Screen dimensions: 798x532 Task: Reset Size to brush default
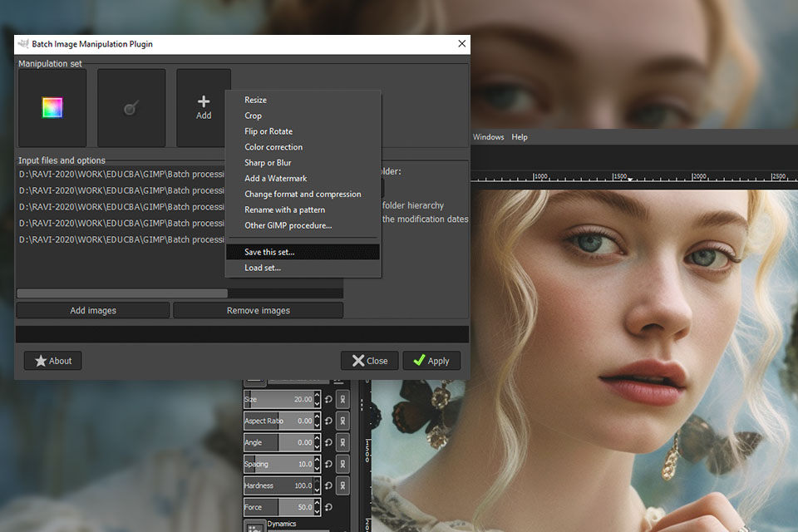[x=329, y=400]
